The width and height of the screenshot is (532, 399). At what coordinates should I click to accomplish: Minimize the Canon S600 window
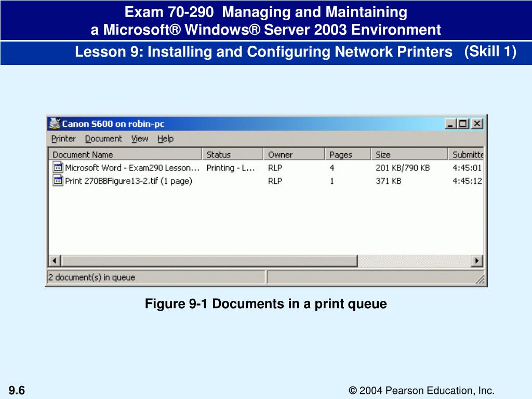(x=450, y=124)
